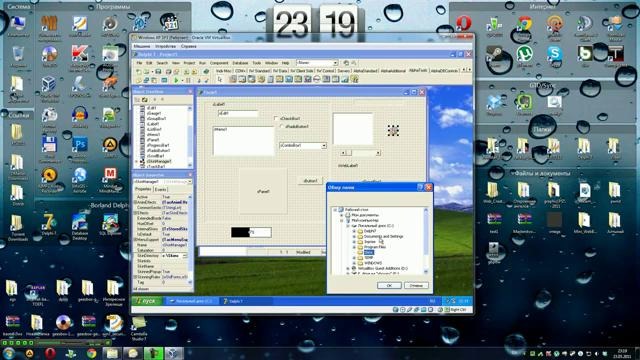Open the Database menu in Delphi
This screenshot has width=640, height=360.
[x=240, y=63]
